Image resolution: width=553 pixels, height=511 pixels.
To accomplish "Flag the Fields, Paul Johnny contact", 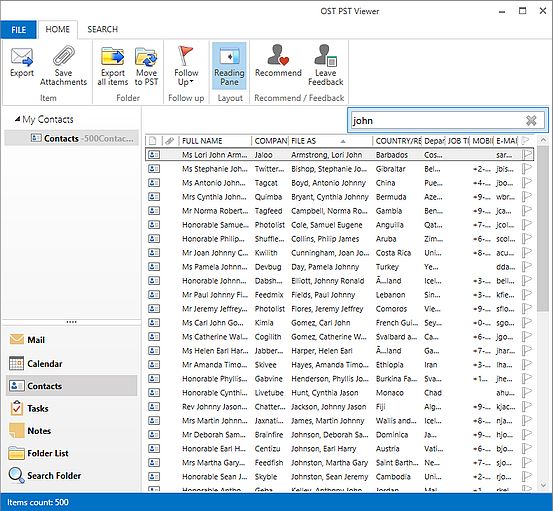I will 527,294.
